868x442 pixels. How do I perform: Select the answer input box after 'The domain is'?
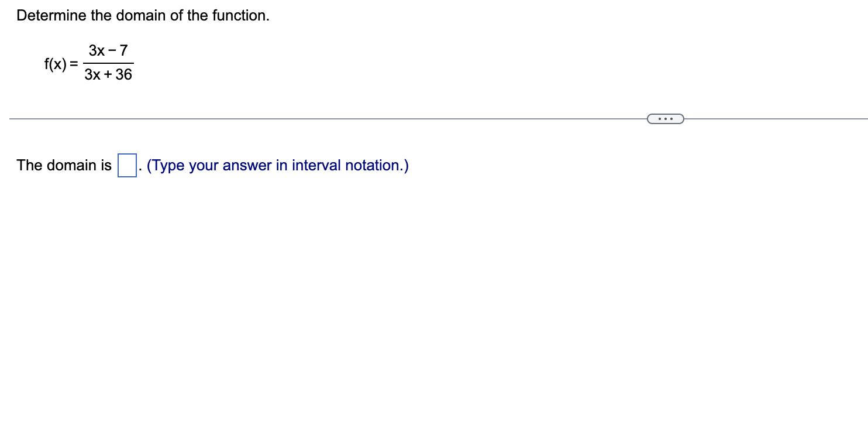pos(126,165)
